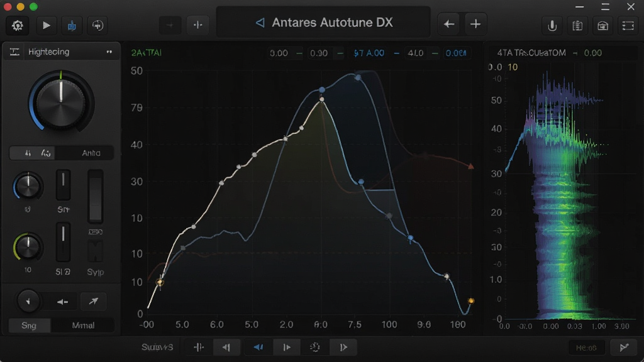Click the blue 0.00 value field at right of graph header
Image resolution: width=644 pixels, height=362 pixels.
click(x=456, y=53)
